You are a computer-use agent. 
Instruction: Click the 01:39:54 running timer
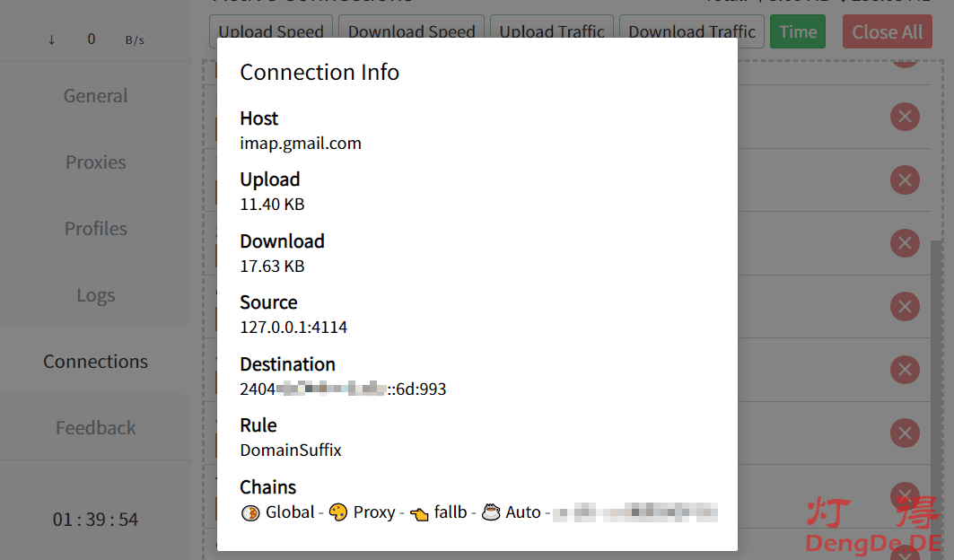point(95,520)
